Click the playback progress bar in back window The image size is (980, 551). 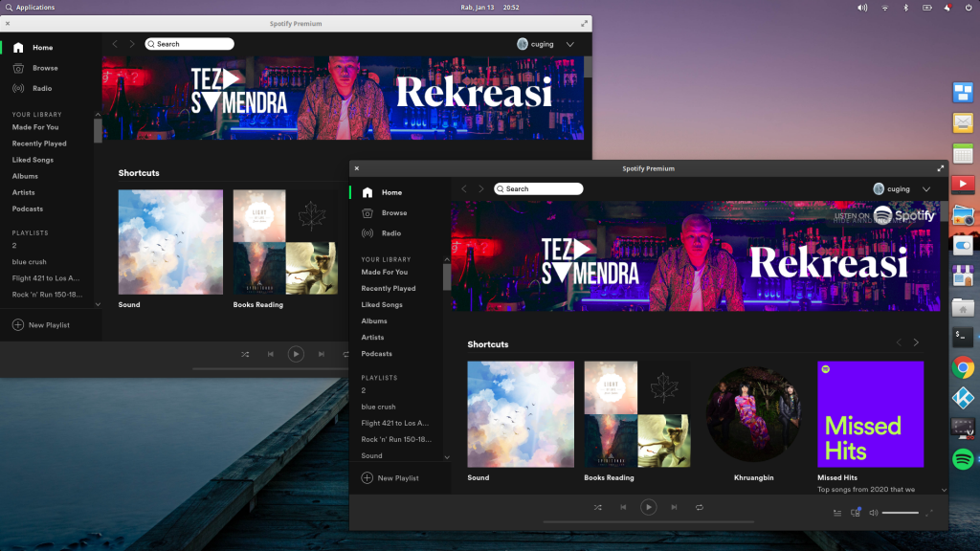click(x=271, y=369)
